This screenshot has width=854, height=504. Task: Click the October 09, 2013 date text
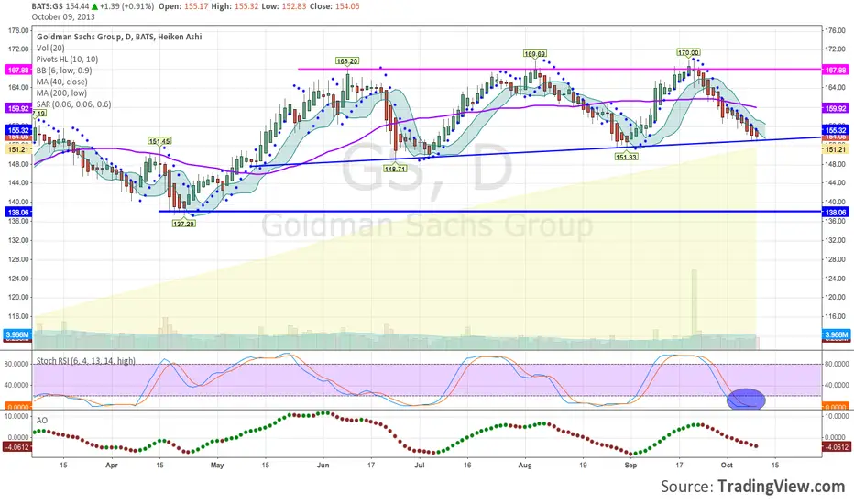(x=63, y=16)
